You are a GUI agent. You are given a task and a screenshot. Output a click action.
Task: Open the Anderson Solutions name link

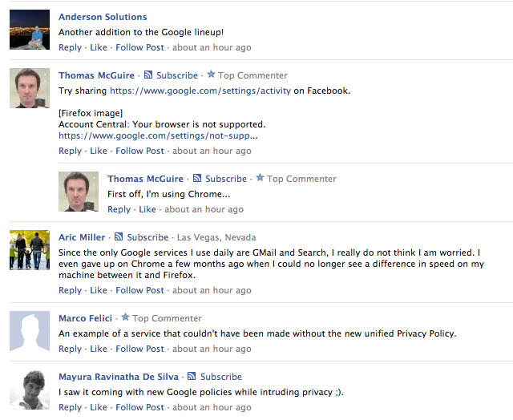103,17
